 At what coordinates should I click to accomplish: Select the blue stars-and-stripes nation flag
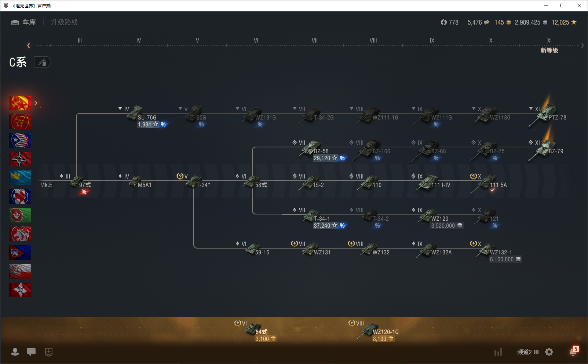(20, 140)
